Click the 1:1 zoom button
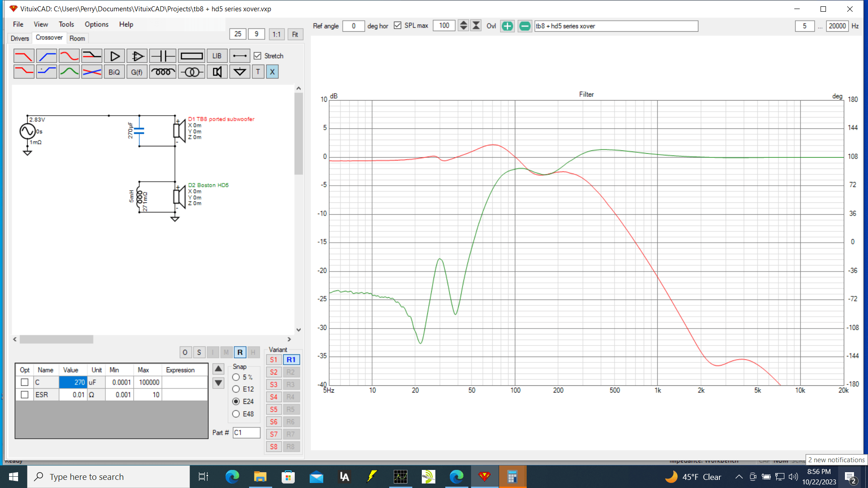Image resolution: width=868 pixels, height=488 pixels. (x=277, y=34)
